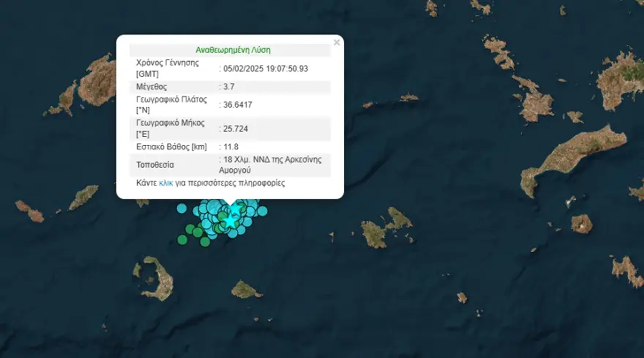This screenshot has width=644, height=358.
Task: Click the focal depth value 11.8
Action: click(x=231, y=147)
